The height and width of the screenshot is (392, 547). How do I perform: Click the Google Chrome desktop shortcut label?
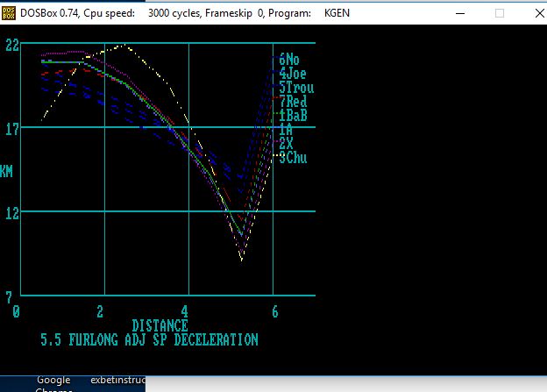53,384
